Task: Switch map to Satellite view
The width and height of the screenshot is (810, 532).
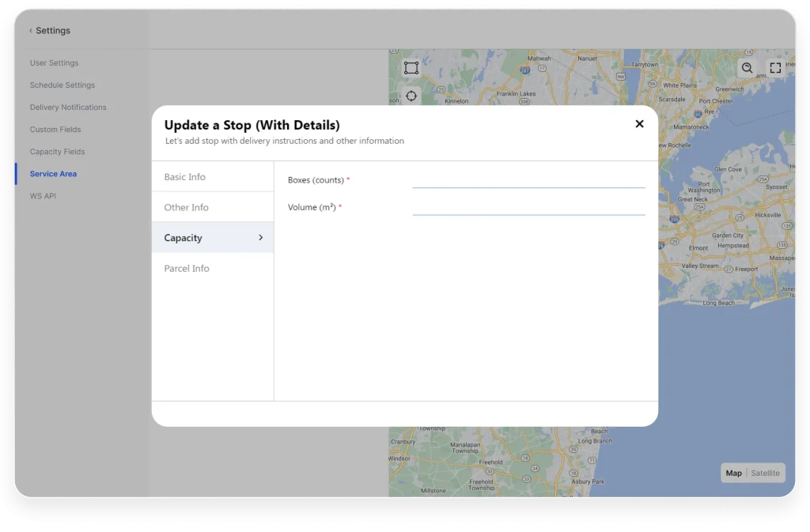Action: pos(765,474)
